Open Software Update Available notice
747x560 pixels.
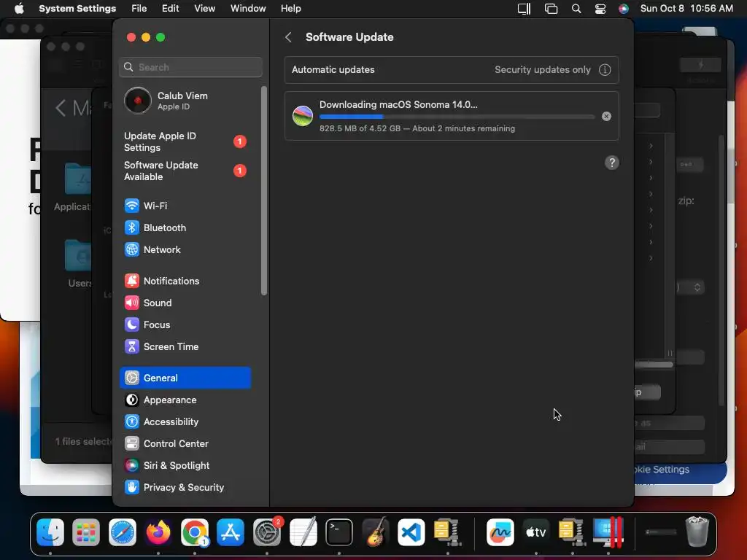pos(185,171)
